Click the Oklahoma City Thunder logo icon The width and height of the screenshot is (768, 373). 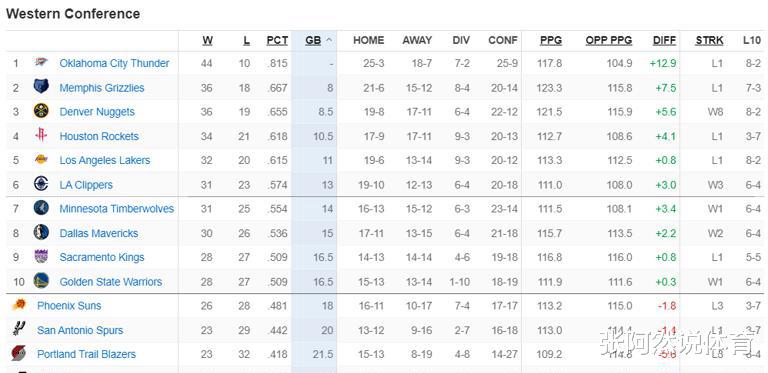point(41,62)
